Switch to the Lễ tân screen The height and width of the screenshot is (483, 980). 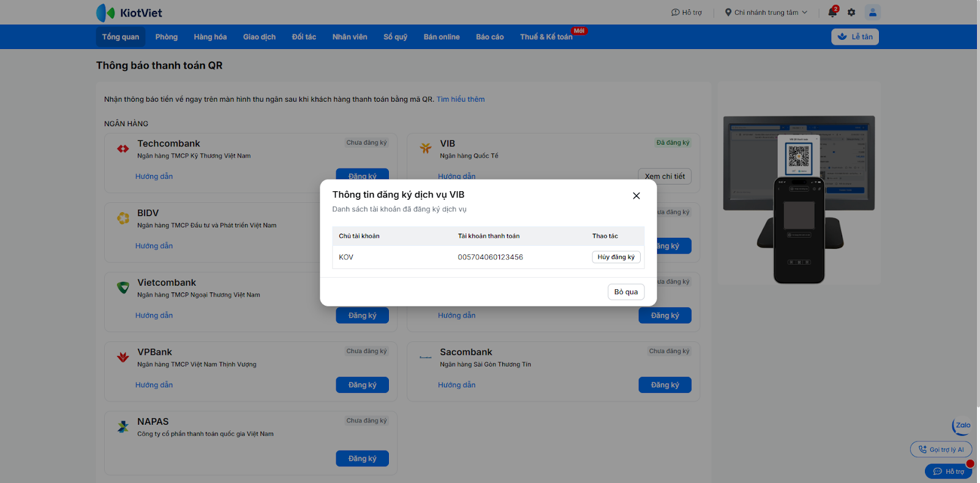point(855,37)
